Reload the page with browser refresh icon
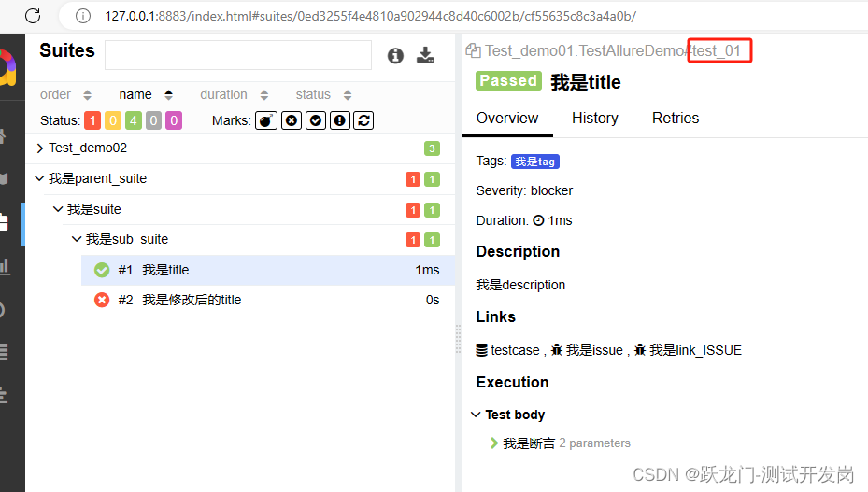The height and width of the screenshot is (492, 868). pyautogui.click(x=33, y=16)
